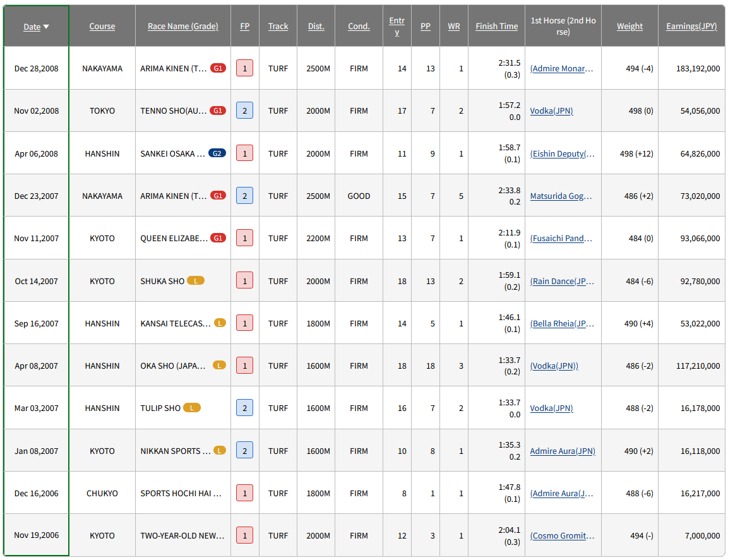Sort by PP column header
This screenshot has width=740, height=560.
[425, 27]
